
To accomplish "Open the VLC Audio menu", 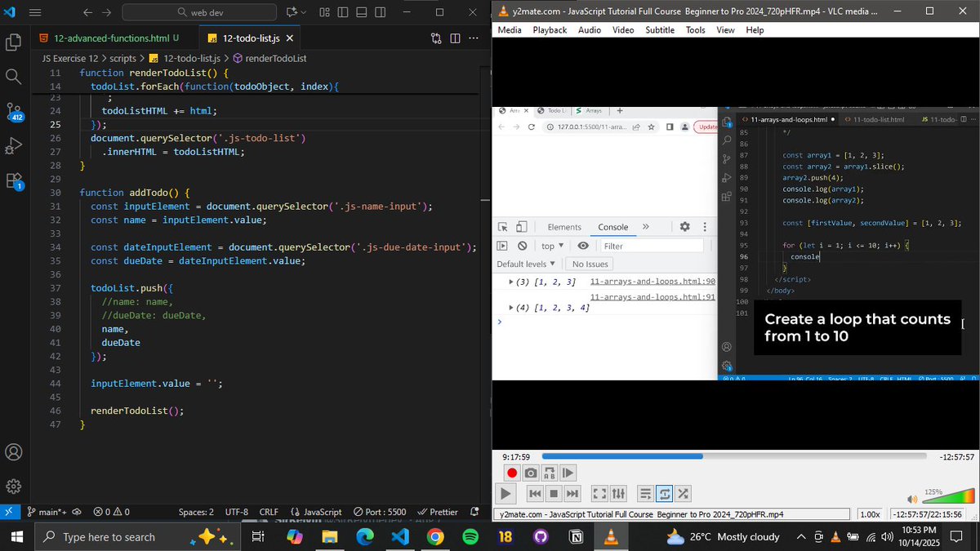I will coord(590,30).
